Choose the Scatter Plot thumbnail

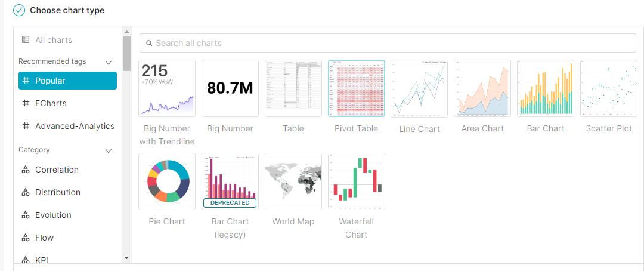(609, 88)
